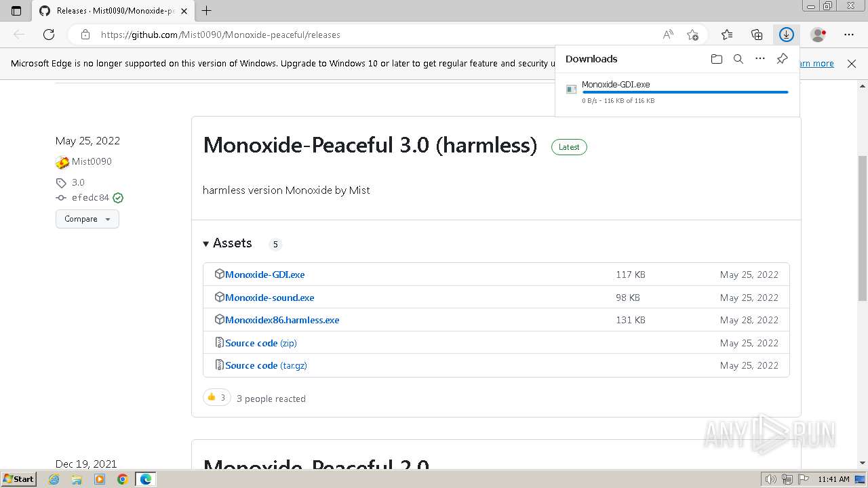Click Mist0090 avatar image
The height and width of the screenshot is (488, 868).
[x=62, y=162]
